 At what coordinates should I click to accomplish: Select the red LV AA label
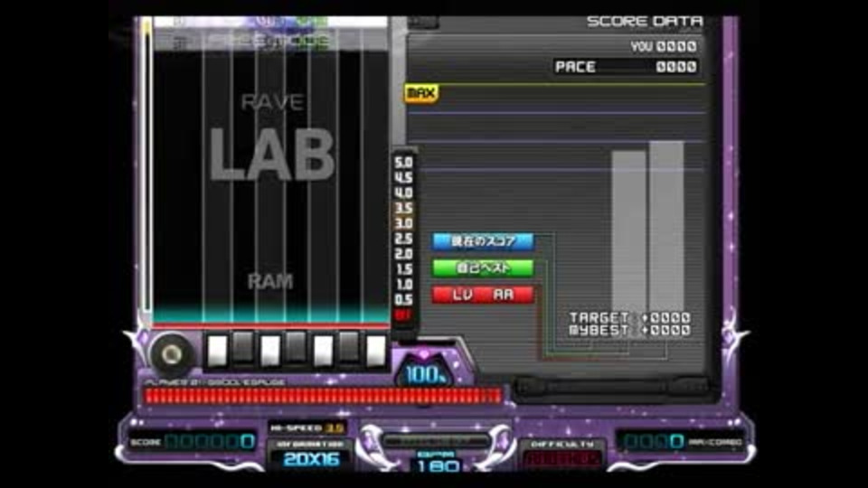point(483,295)
